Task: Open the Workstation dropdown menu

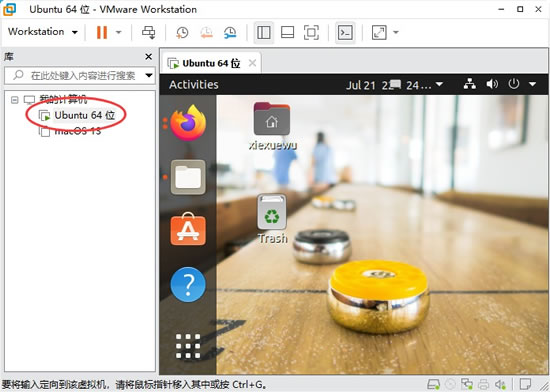Action: point(43,32)
